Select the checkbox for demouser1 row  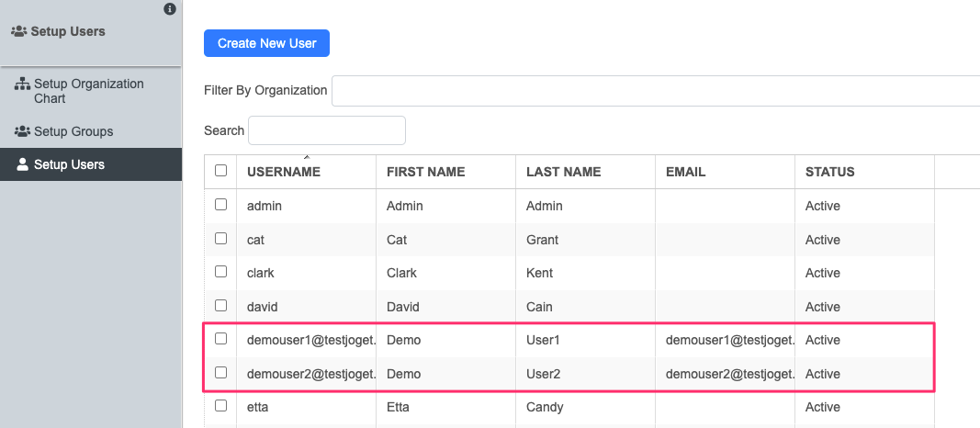(x=220, y=339)
